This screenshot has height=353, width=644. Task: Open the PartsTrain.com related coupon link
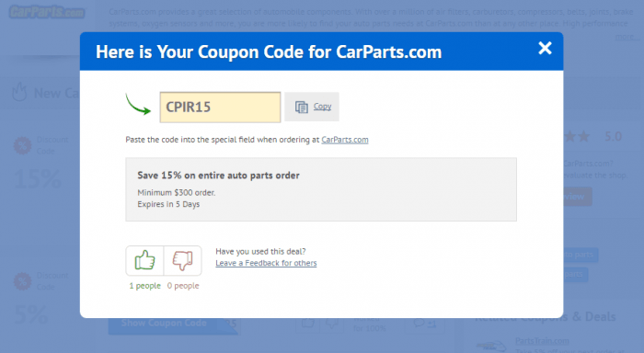pos(542,341)
